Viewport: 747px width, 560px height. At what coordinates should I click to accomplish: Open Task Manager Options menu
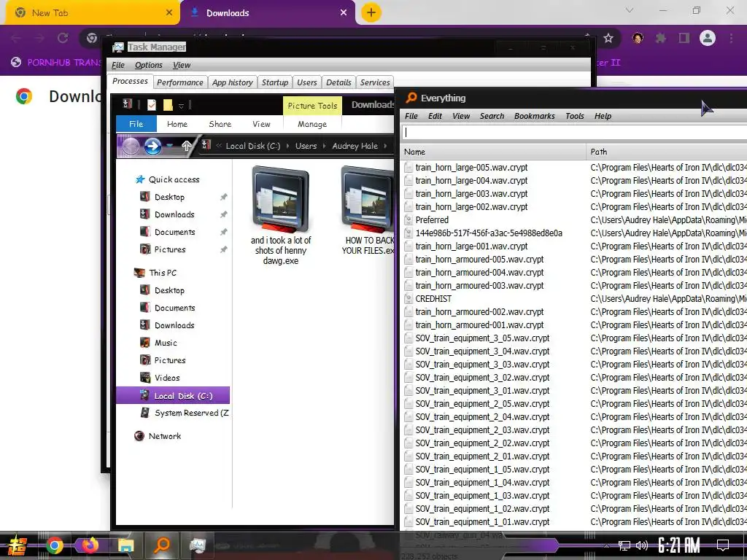tap(148, 65)
